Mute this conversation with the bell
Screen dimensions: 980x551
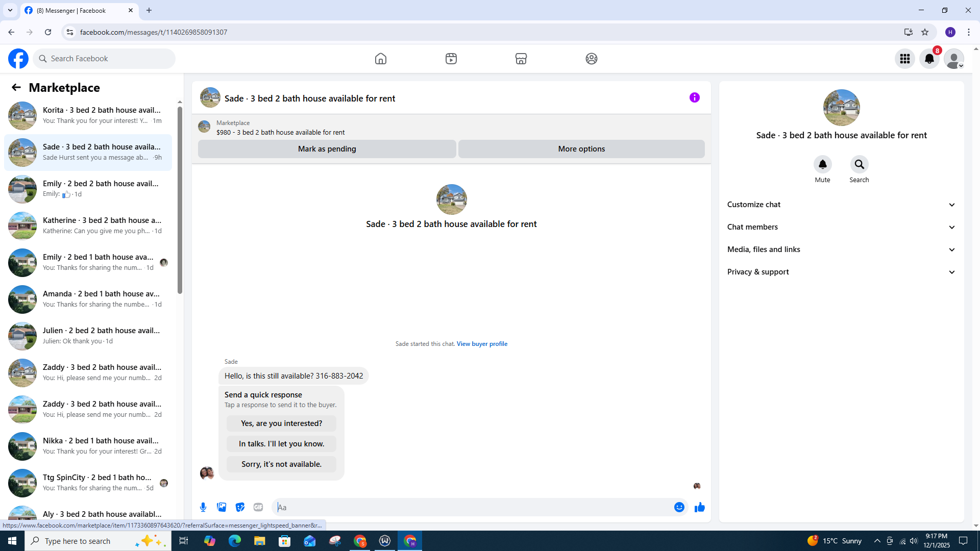[822, 164]
